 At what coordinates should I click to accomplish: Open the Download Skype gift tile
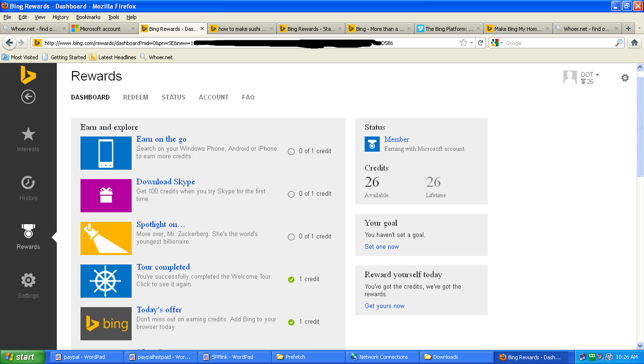click(106, 196)
